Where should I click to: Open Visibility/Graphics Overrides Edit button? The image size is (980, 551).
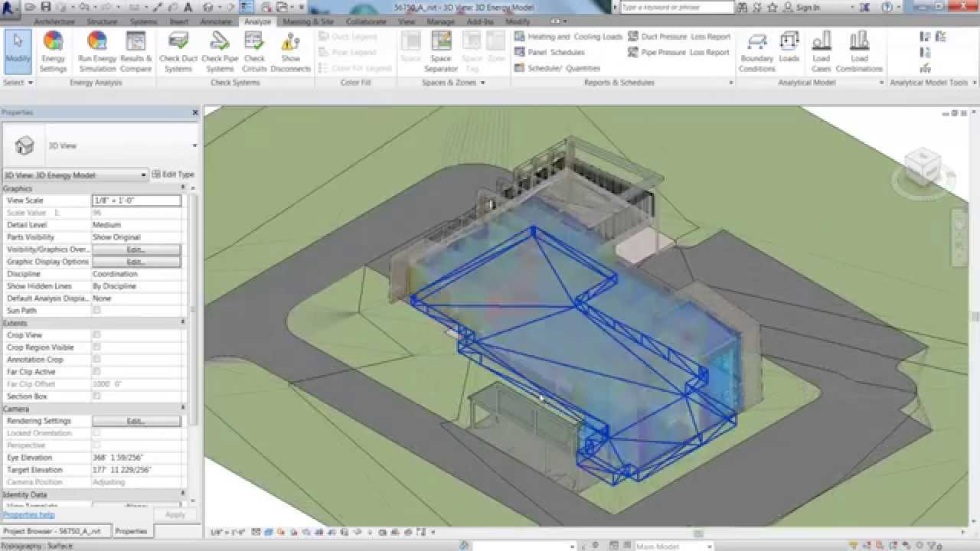(x=136, y=249)
